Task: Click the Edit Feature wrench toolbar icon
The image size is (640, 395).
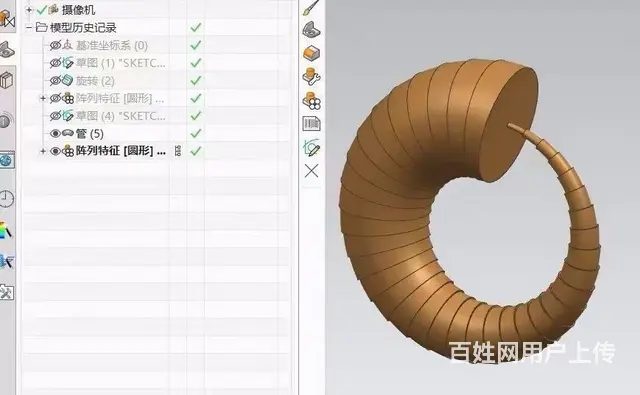Action: (x=311, y=76)
